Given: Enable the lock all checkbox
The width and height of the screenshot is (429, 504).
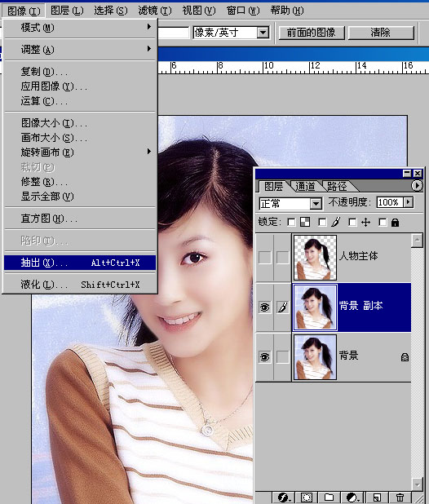Looking at the screenshot, I should (383, 223).
